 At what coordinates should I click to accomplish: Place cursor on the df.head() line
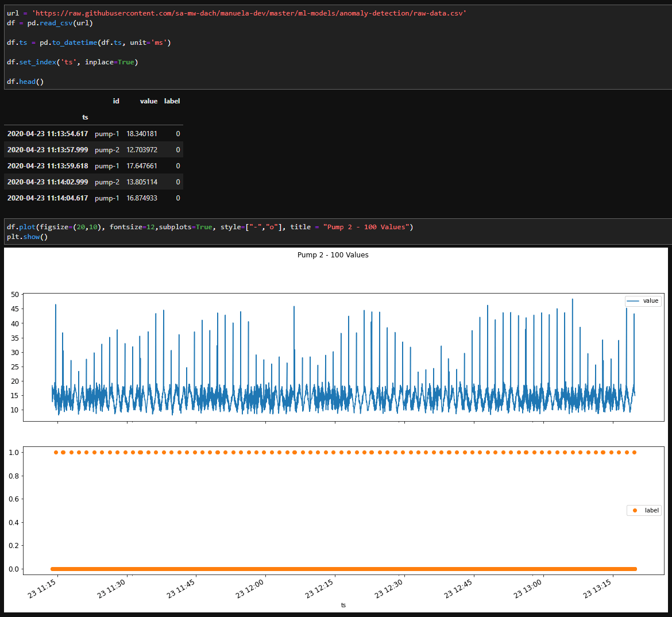(25, 82)
